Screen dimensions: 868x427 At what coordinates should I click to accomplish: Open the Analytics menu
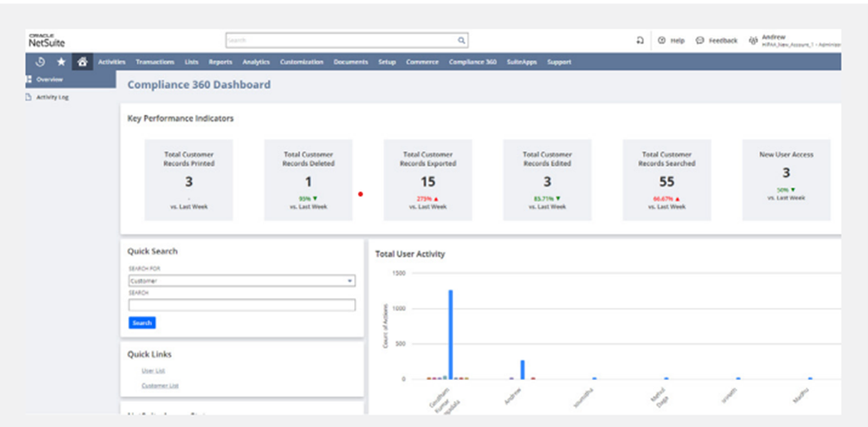coord(256,62)
